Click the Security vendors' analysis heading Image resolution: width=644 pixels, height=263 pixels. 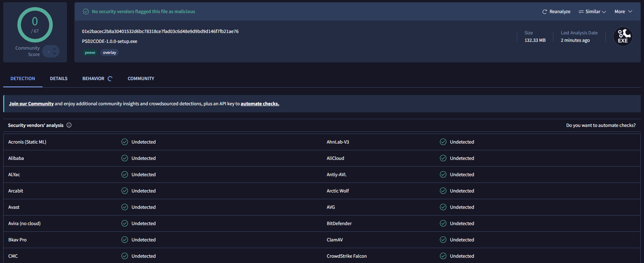36,125
